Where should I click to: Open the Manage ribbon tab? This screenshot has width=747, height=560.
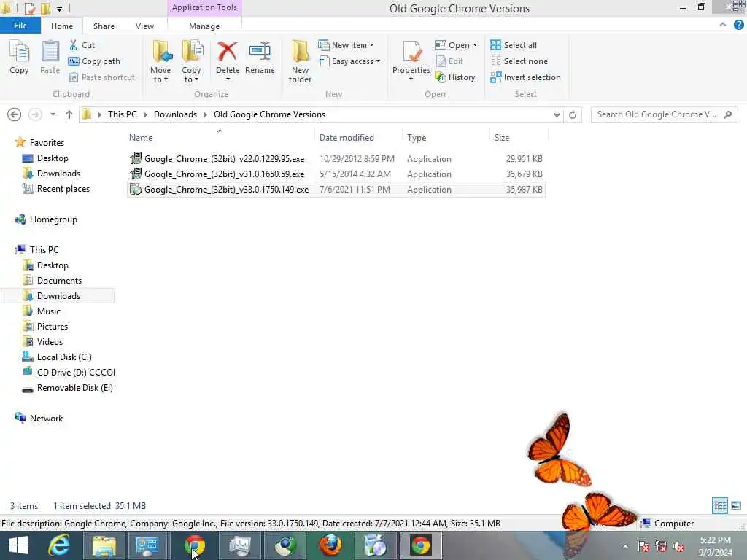pyautogui.click(x=204, y=26)
